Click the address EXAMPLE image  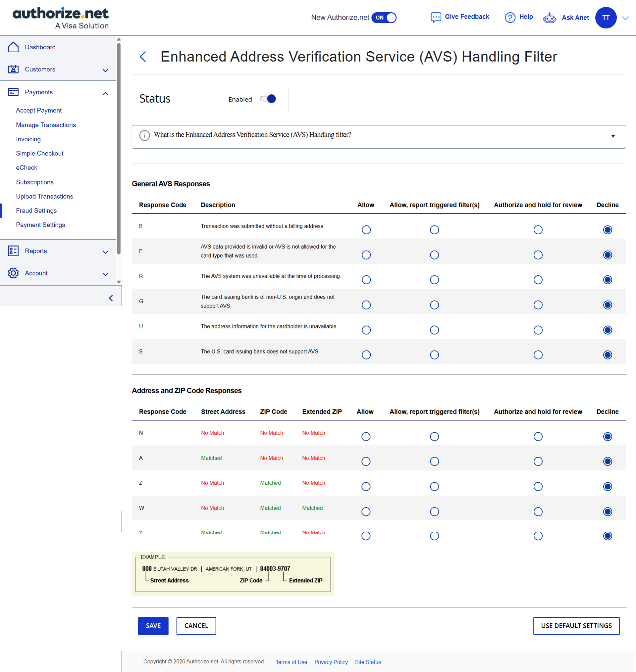233,574
